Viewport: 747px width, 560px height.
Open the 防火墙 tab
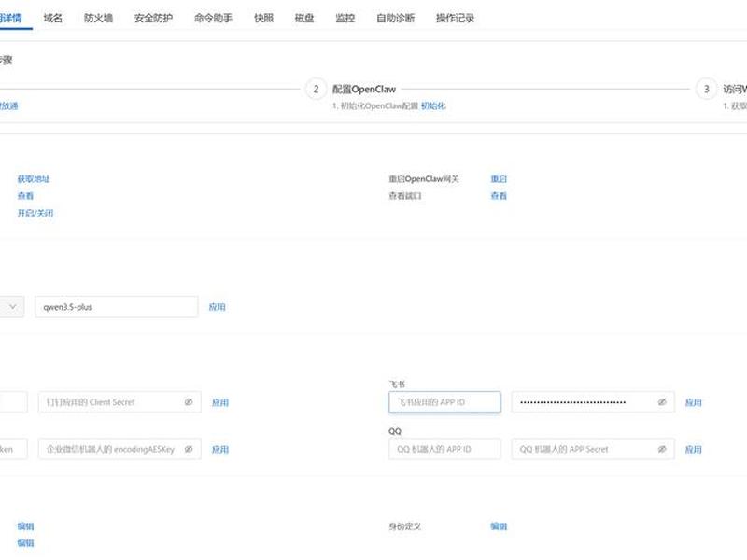pyautogui.click(x=98, y=18)
